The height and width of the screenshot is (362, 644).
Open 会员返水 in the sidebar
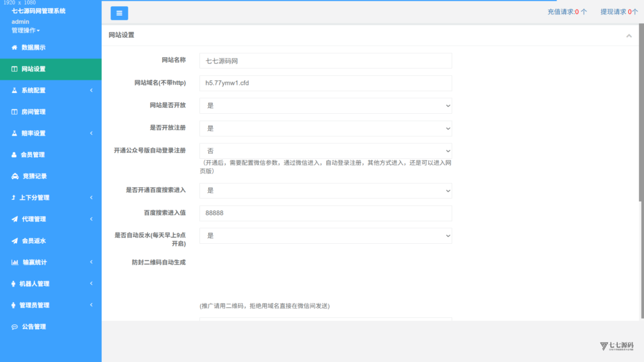point(51,241)
